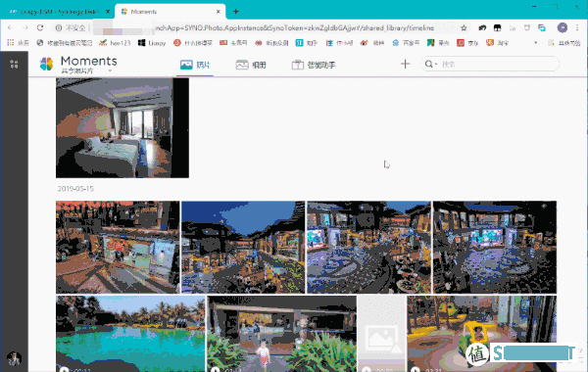Viewport: 588px width, 372px height.
Task: Open the hotel bedroom photo thumbnail
Action: tap(122, 127)
